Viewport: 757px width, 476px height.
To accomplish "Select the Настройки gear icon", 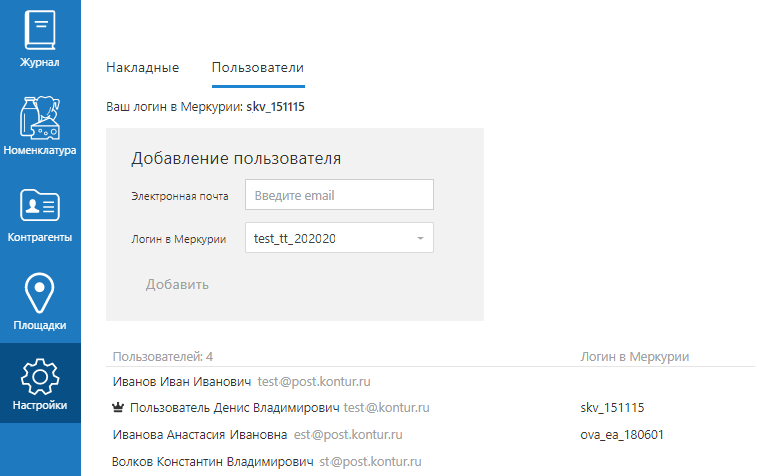I will coord(40,377).
